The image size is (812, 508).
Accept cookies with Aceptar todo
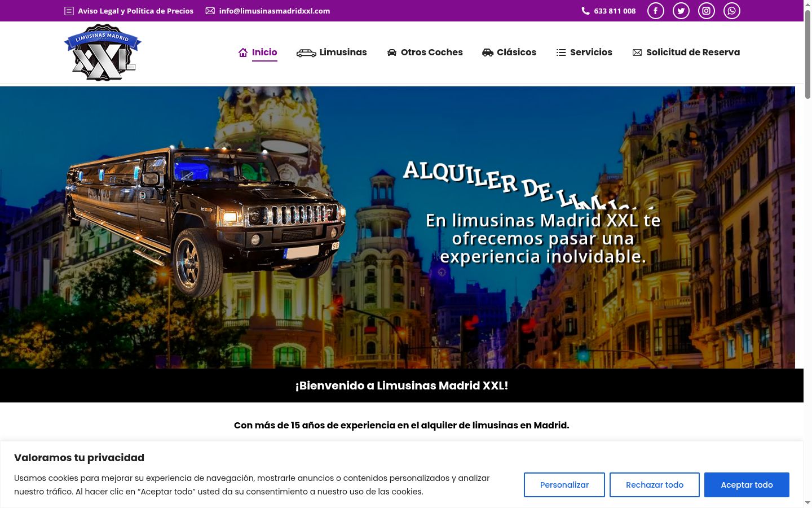pos(747,485)
